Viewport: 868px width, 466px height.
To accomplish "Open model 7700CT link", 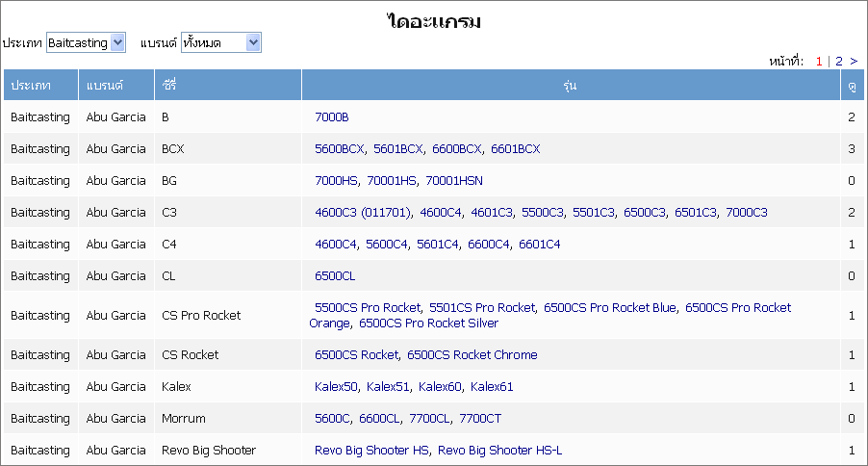I will 480,419.
